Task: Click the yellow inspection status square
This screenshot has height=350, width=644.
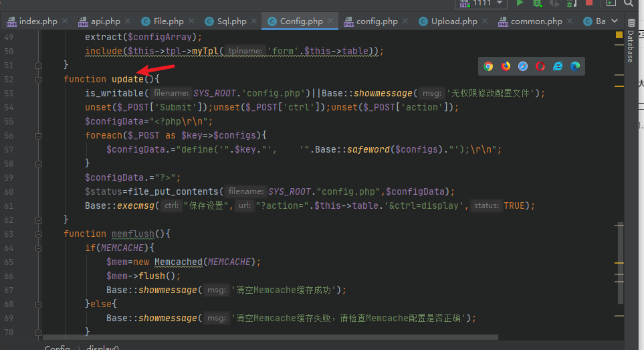Action: [619, 35]
